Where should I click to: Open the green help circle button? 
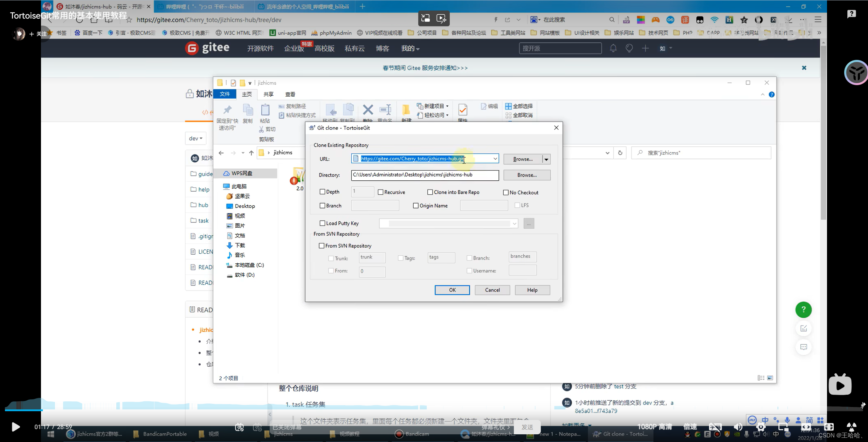click(804, 310)
